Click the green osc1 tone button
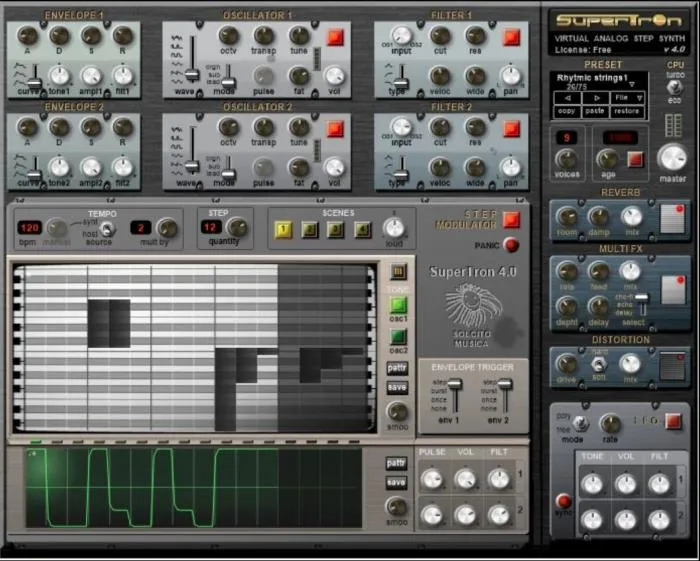The height and width of the screenshot is (561, 700). pyautogui.click(x=398, y=305)
